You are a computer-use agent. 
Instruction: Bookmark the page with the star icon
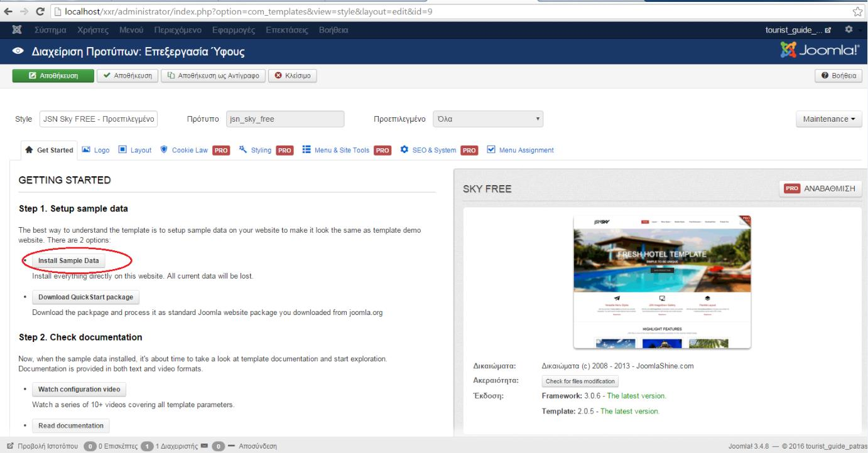click(x=857, y=11)
